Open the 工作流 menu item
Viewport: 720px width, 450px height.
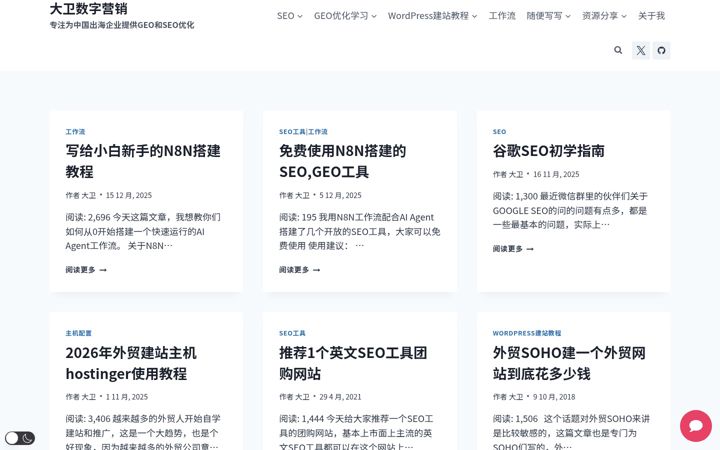(502, 16)
